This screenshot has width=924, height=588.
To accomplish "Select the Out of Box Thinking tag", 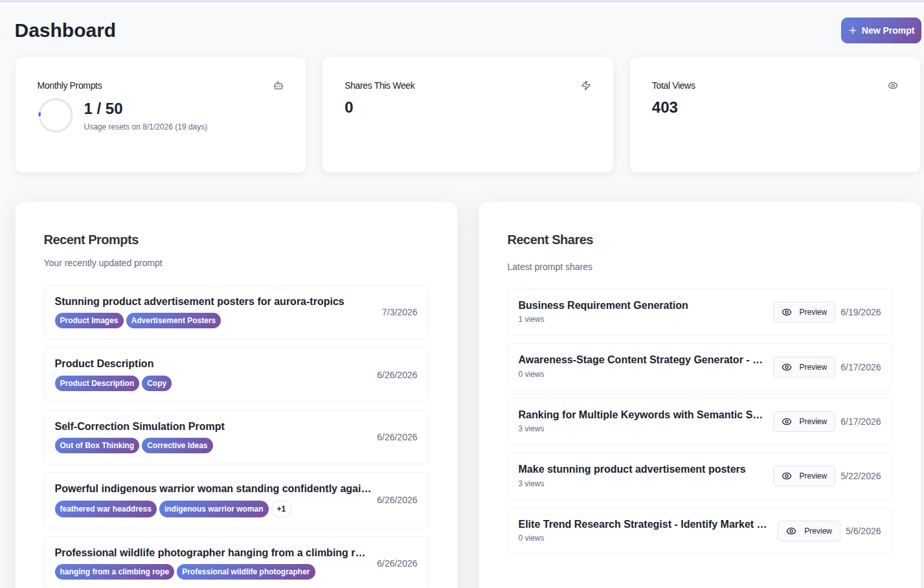I will (x=97, y=446).
